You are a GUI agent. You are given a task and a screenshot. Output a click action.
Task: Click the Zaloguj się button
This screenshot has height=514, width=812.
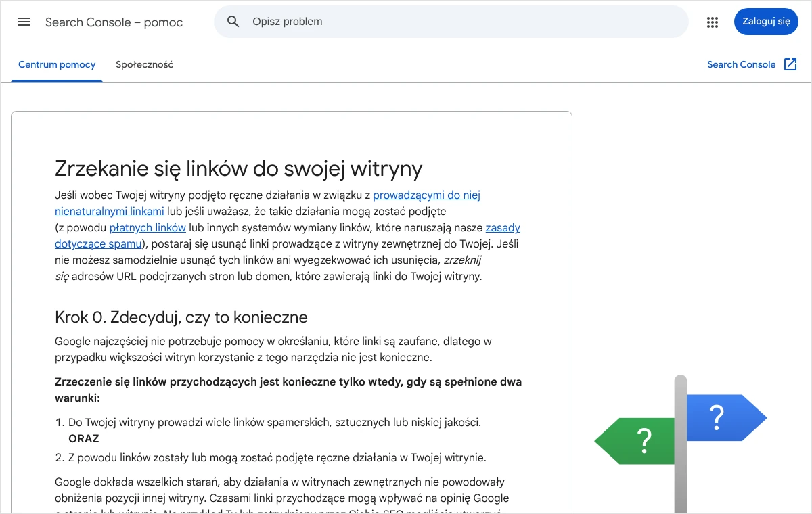pyautogui.click(x=766, y=22)
